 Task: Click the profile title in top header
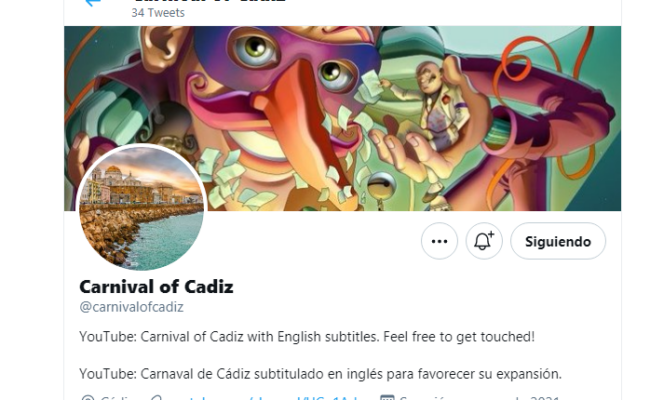point(209,1)
